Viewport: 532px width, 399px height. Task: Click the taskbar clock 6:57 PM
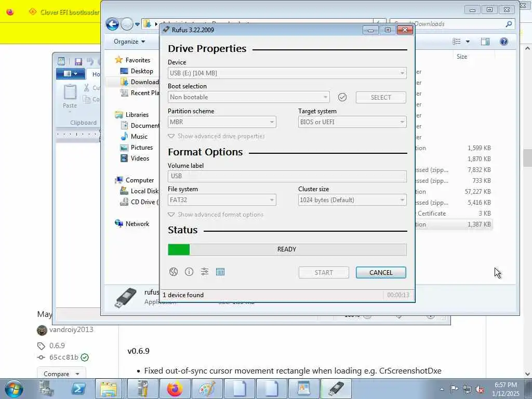506,389
